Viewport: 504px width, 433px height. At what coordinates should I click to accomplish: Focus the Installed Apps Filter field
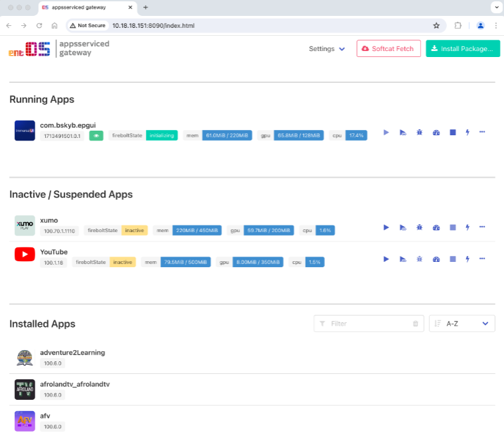tap(369, 324)
